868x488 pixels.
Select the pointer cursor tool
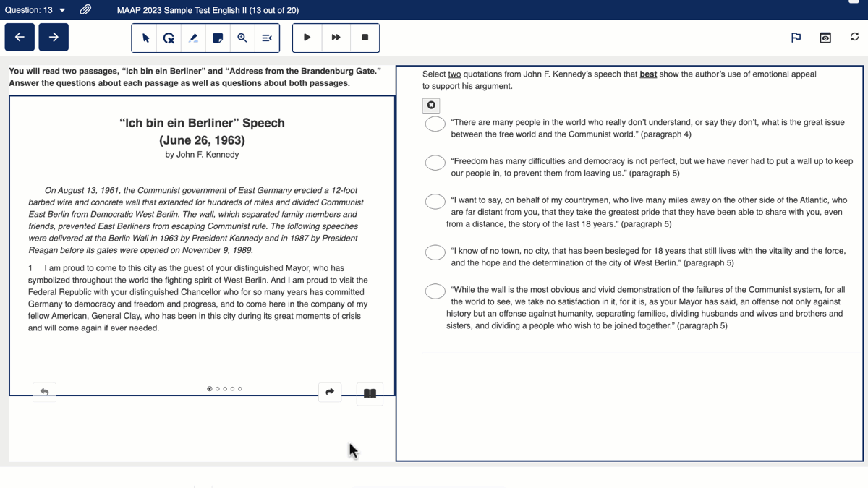coord(145,38)
